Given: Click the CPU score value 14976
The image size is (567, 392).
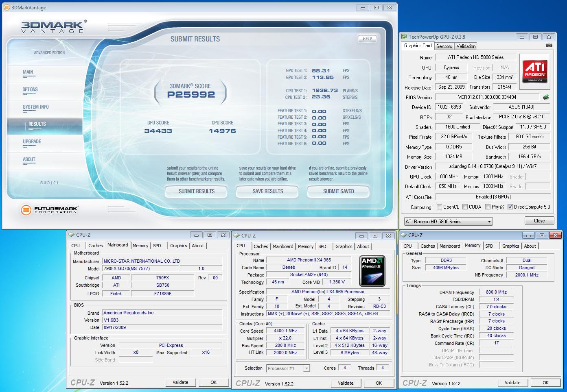Looking at the screenshot, I should point(222,131).
